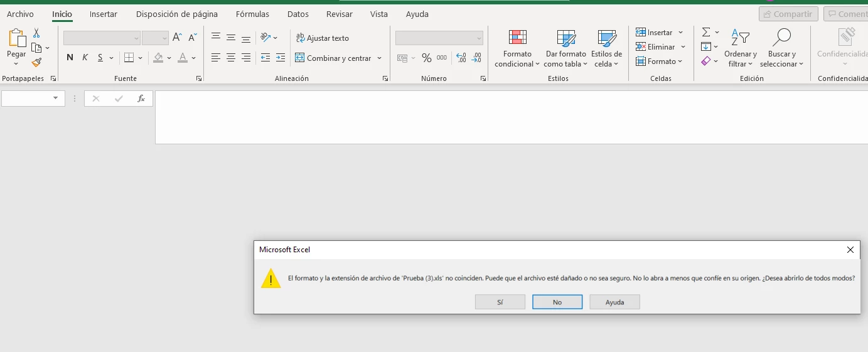The width and height of the screenshot is (868, 352).
Task: Open number format combo box
Action: [439, 38]
